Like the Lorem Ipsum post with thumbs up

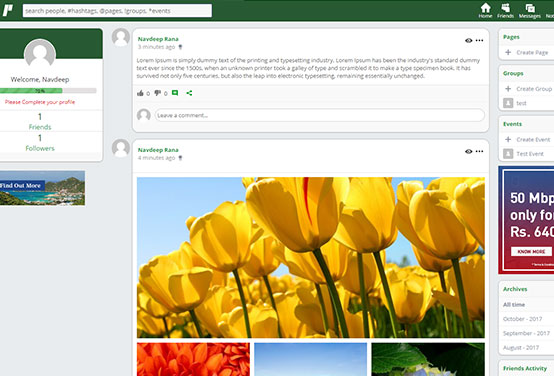[140, 93]
